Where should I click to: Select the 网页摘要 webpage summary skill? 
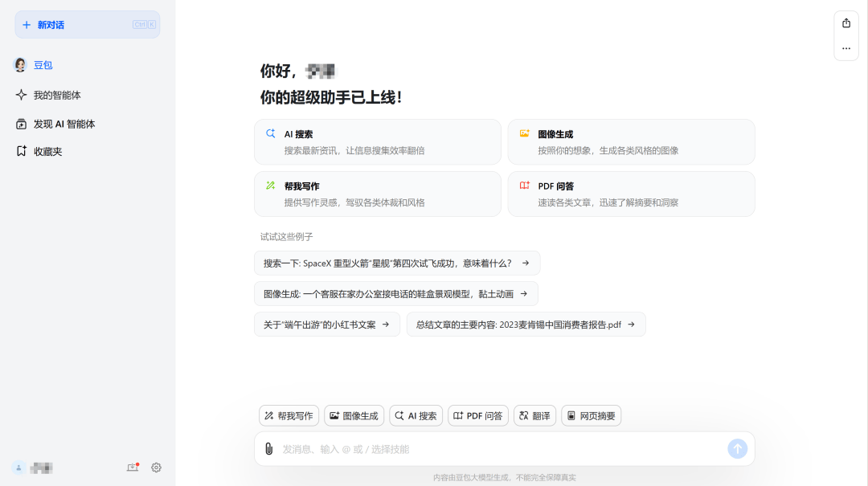591,415
